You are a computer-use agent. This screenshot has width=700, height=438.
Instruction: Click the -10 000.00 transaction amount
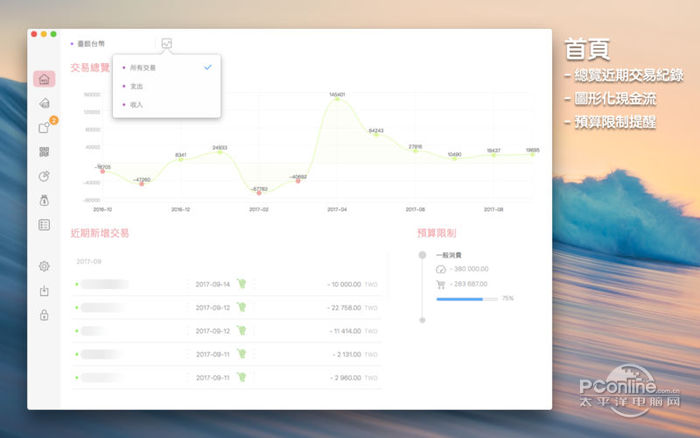(344, 284)
